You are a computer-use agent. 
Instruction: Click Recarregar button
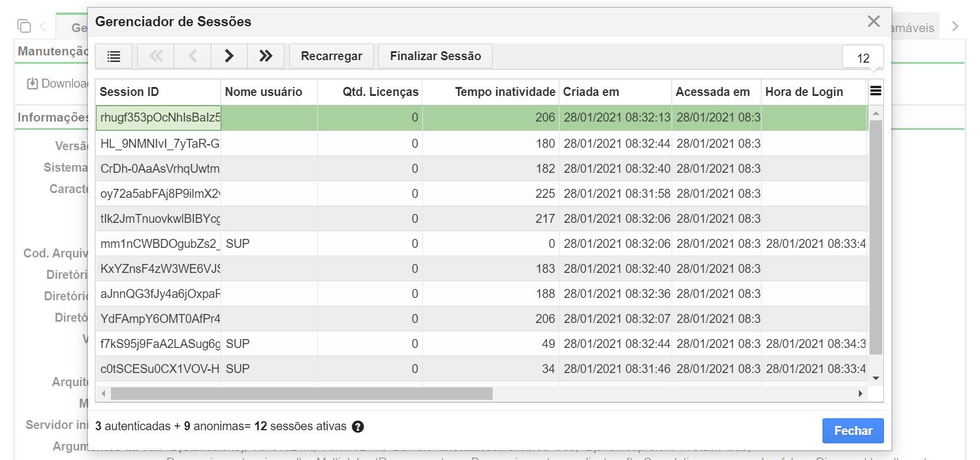(332, 56)
